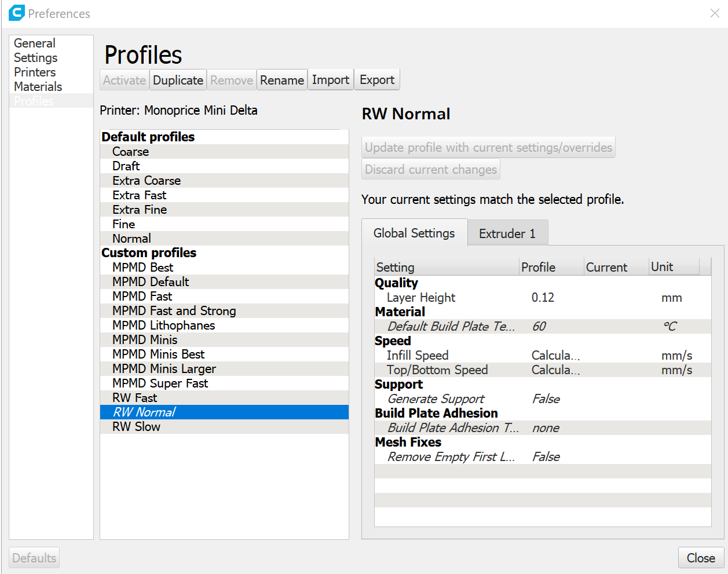Viewport: 728px width, 574px height.
Task: Switch to the Global Settings tab
Action: pos(414,233)
